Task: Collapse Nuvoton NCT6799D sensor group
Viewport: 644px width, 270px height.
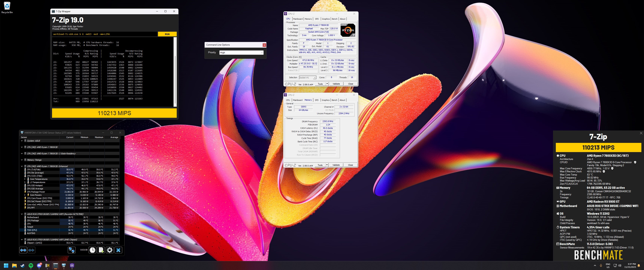Action: [x=22, y=214]
